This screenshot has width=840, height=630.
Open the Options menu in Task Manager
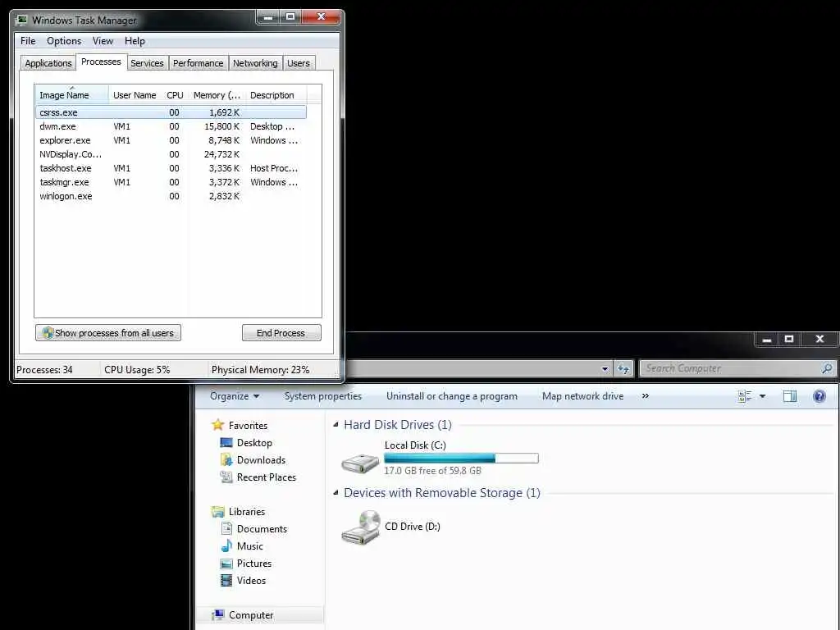click(64, 41)
